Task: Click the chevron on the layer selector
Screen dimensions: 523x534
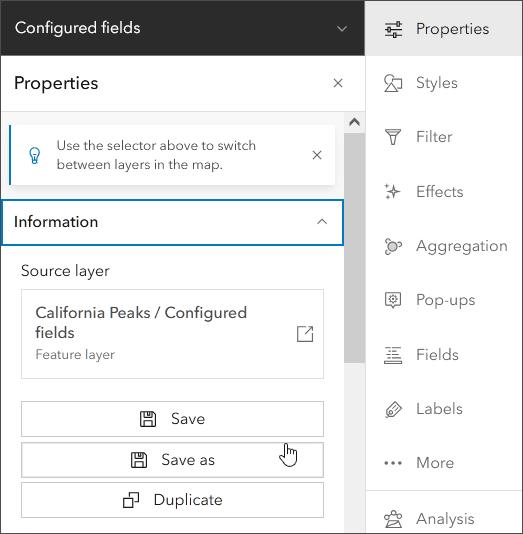Action: coord(342,29)
